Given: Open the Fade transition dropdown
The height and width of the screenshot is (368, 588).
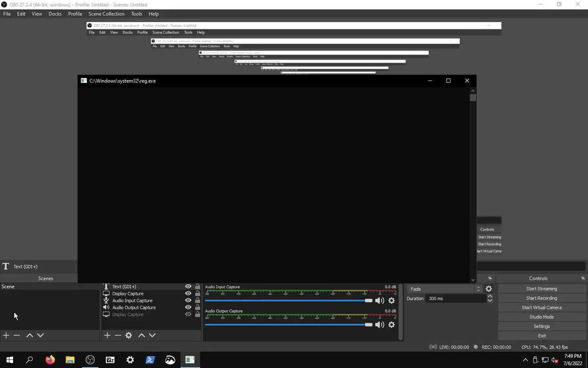Looking at the screenshot, I should [445, 289].
